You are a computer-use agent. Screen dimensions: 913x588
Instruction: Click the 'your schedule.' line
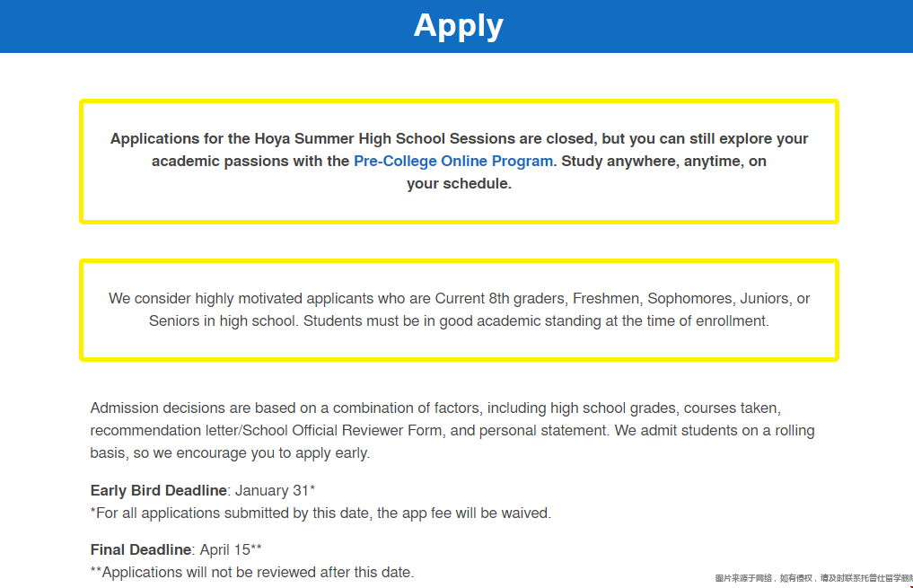pos(459,184)
